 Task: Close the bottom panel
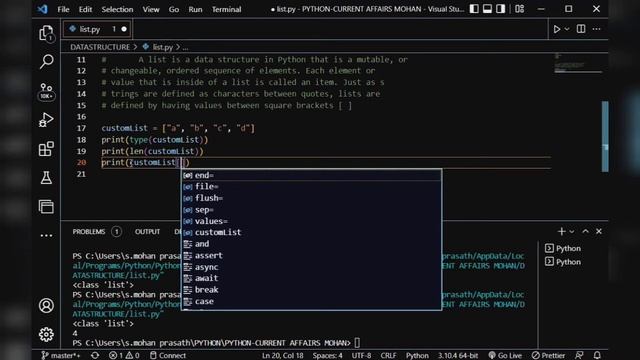coord(599,231)
